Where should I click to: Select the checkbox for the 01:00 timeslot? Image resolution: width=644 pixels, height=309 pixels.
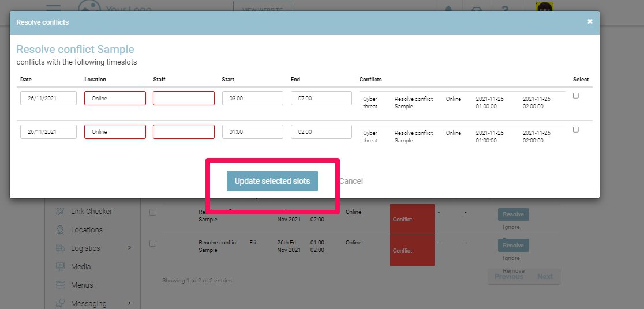575,130
